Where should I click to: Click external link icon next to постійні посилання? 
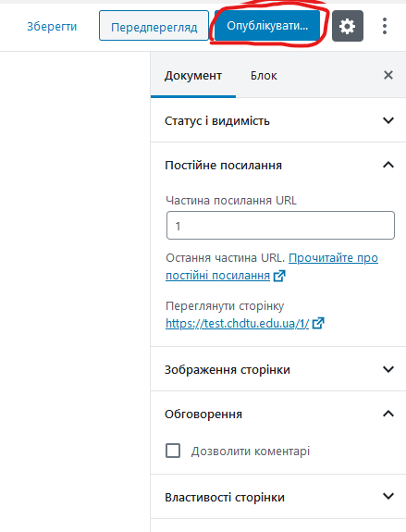pyautogui.click(x=279, y=276)
